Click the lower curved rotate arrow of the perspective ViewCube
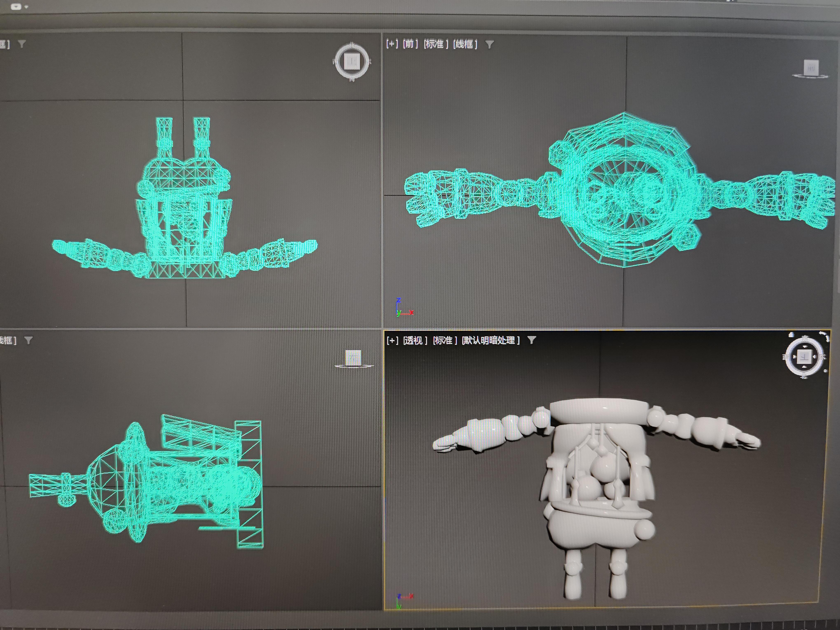 click(828, 339)
